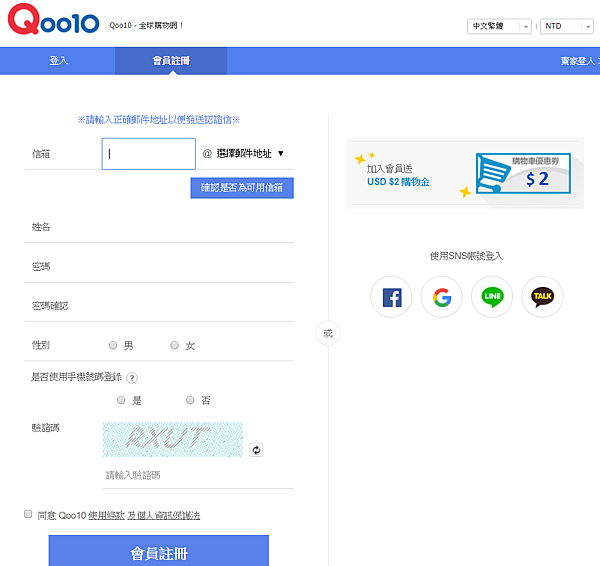
Task: Open the 中文繁體 language dropdown
Action: coord(499,26)
